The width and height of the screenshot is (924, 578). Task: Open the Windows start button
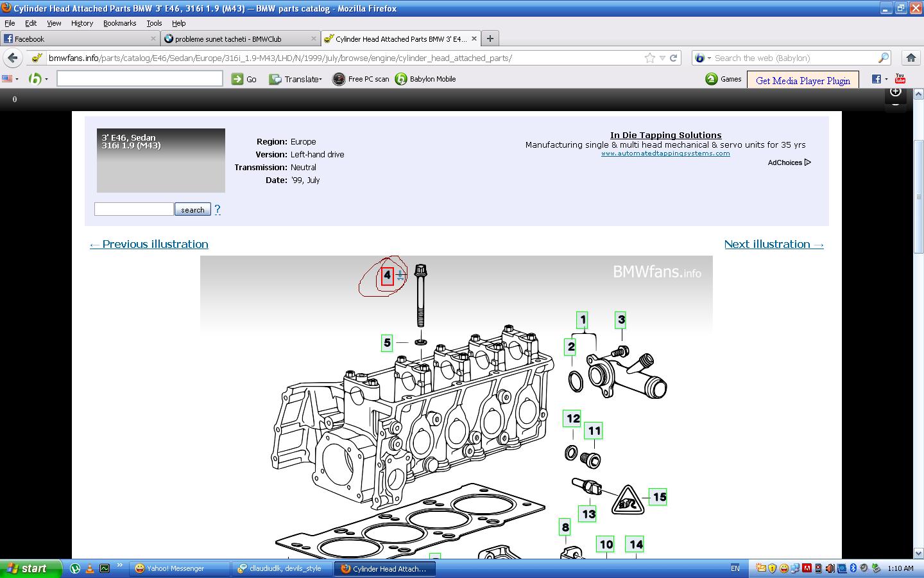point(31,568)
